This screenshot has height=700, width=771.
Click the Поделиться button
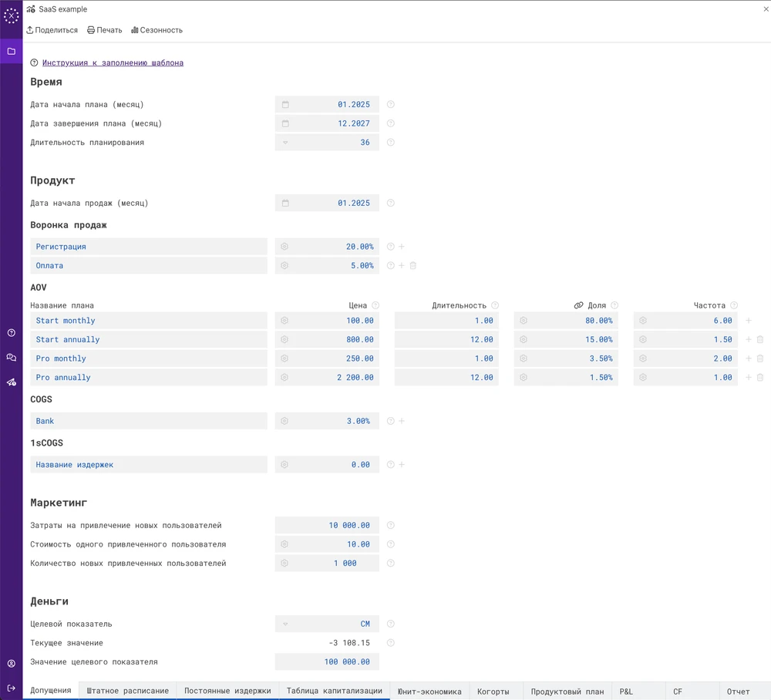(x=52, y=30)
